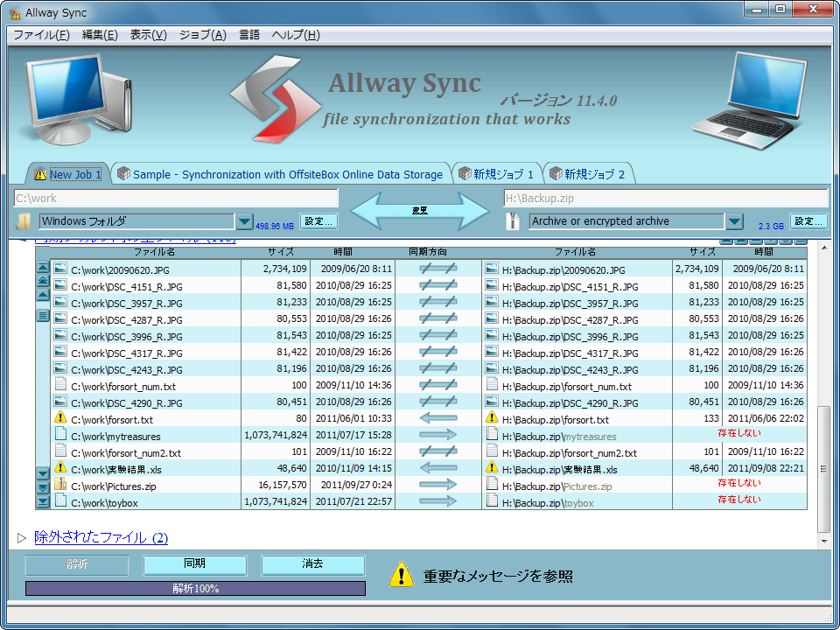This screenshot has width=840, height=630.
Task: Click the Archive or encrypted archive combo field
Action: [627, 221]
